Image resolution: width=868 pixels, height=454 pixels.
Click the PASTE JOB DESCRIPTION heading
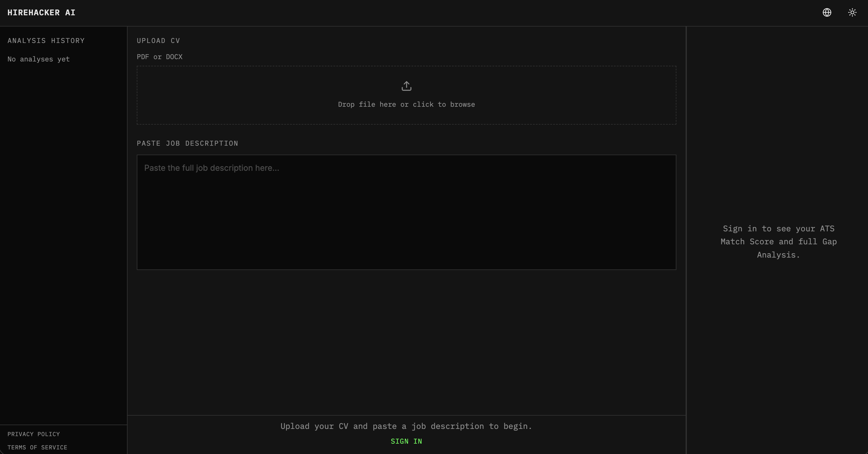[187, 143]
